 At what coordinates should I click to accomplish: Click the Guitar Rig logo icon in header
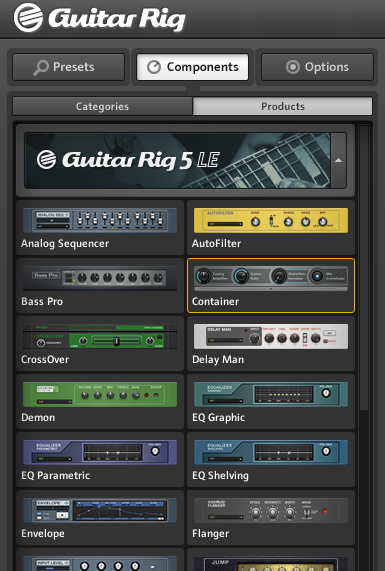coord(28,17)
